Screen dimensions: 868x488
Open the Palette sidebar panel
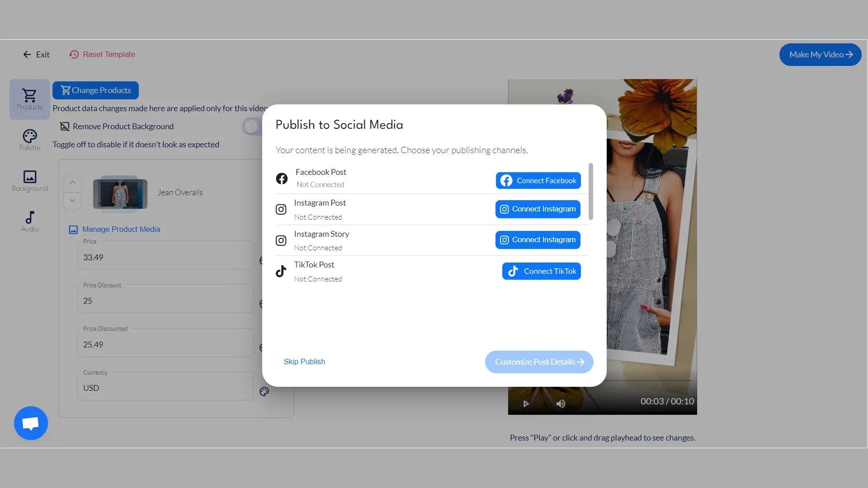coord(29,140)
